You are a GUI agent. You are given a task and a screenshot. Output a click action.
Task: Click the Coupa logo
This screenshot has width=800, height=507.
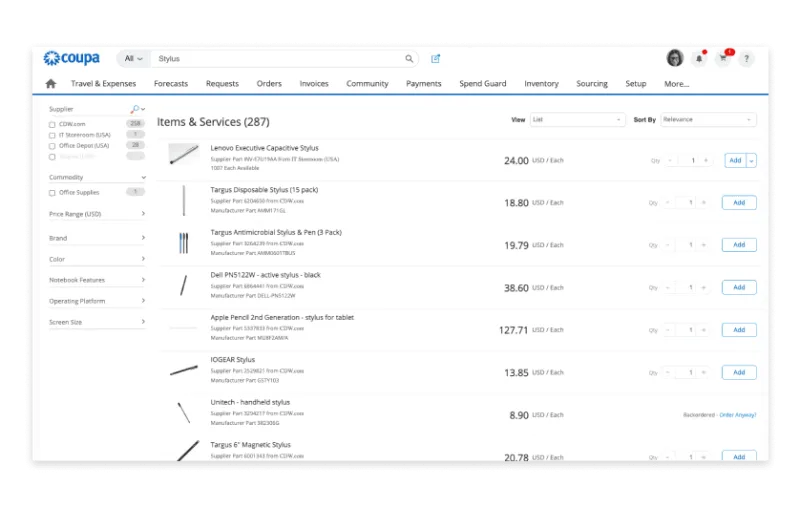[x=71, y=58]
